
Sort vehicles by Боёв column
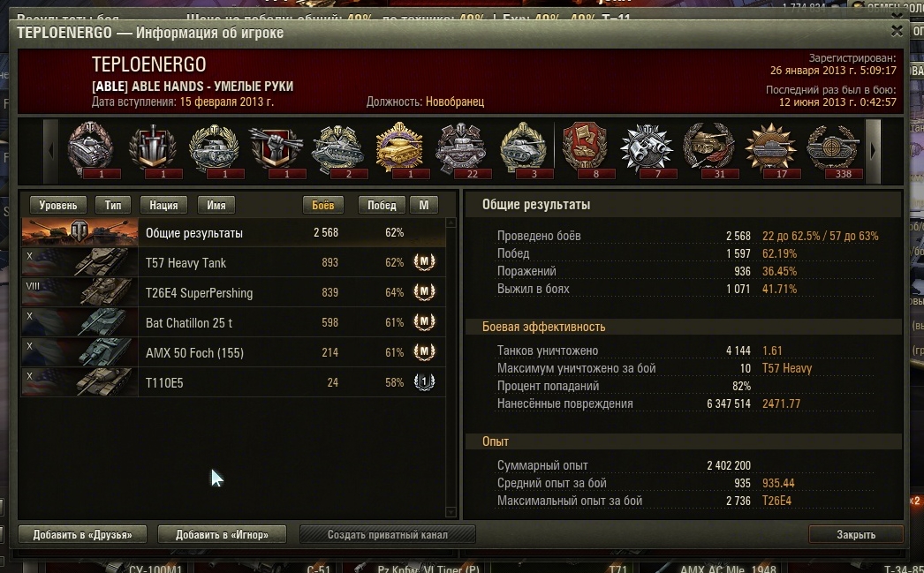point(323,205)
